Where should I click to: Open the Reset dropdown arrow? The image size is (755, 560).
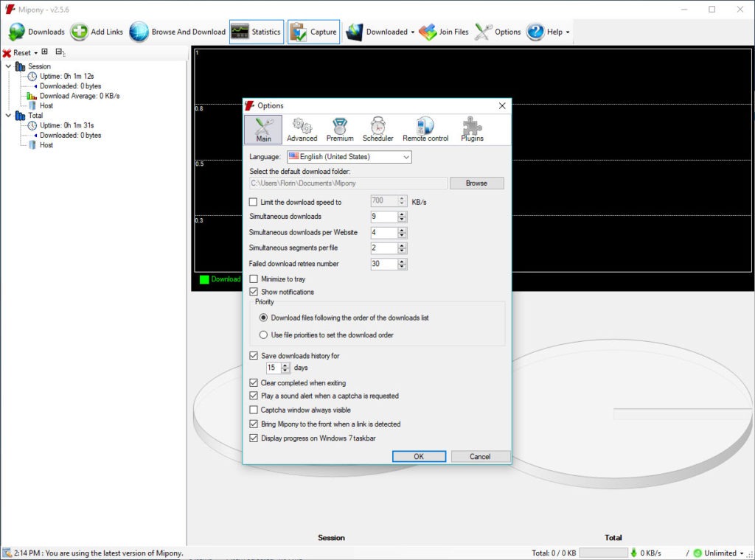click(35, 53)
